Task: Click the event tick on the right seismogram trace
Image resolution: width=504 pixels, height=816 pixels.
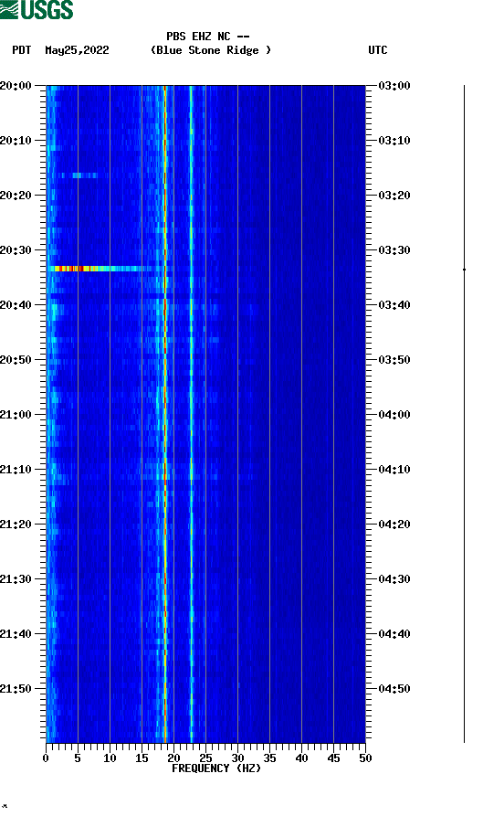Action: (464, 270)
